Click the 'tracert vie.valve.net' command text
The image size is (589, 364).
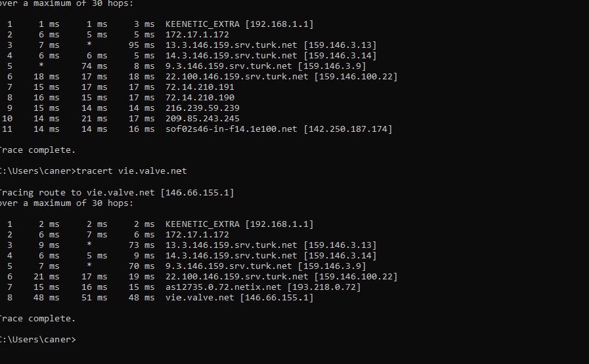click(x=131, y=171)
